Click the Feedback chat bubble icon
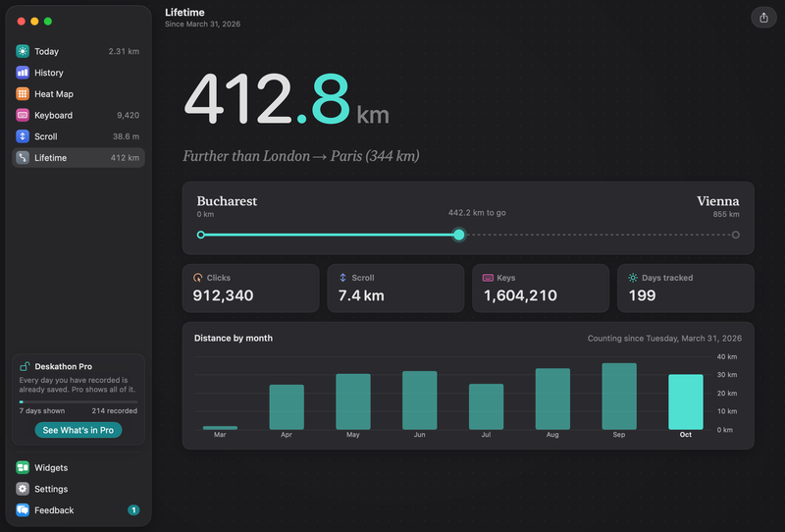Image resolution: width=785 pixels, height=532 pixels. 23,510
